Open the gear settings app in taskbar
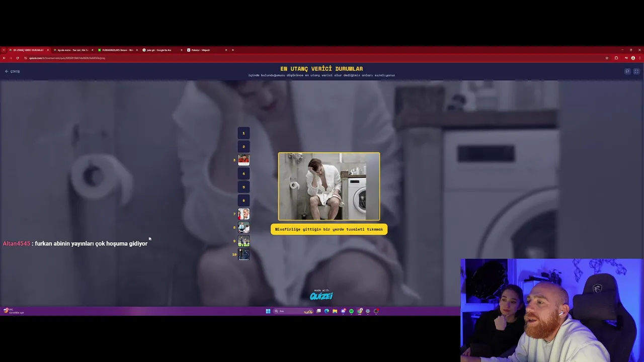Image resolution: width=644 pixels, height=362 pixels. click(x=368, y=311)
